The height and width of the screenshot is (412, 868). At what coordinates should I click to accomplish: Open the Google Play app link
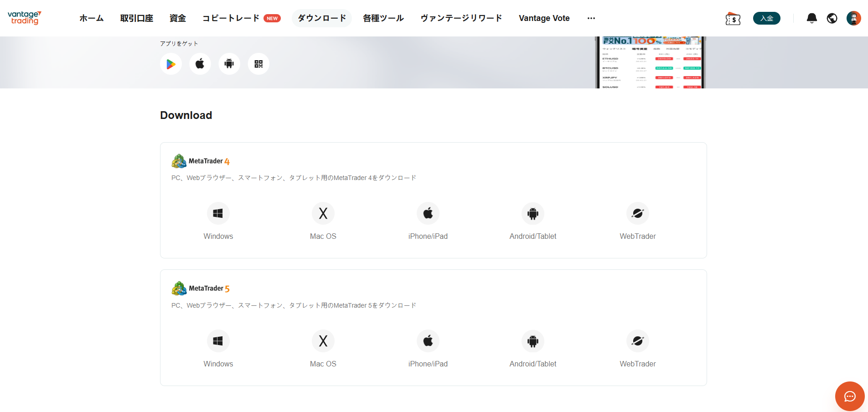[171, 64]
